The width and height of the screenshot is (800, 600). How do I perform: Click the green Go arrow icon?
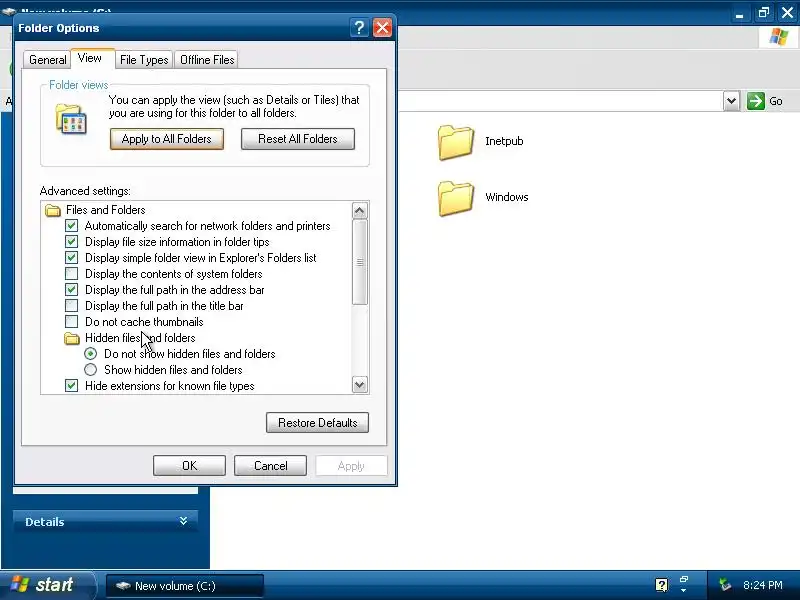click(756, 101)
